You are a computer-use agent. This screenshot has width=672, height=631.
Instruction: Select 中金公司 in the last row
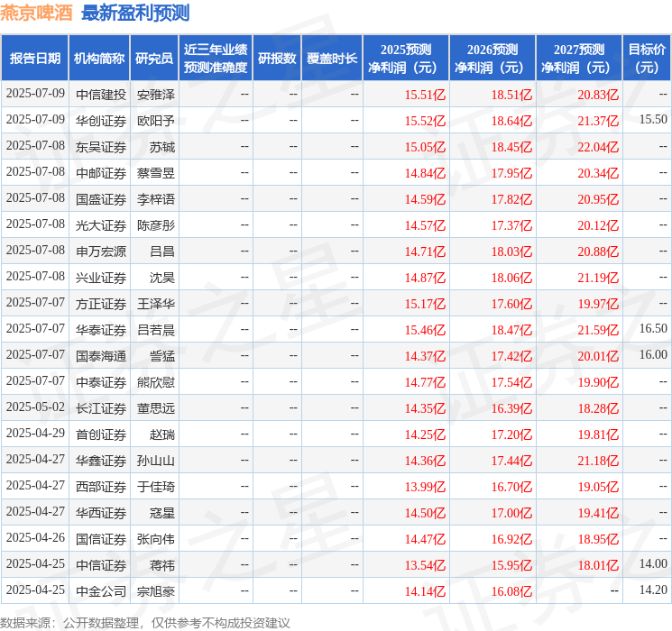(x=101, y=591)
